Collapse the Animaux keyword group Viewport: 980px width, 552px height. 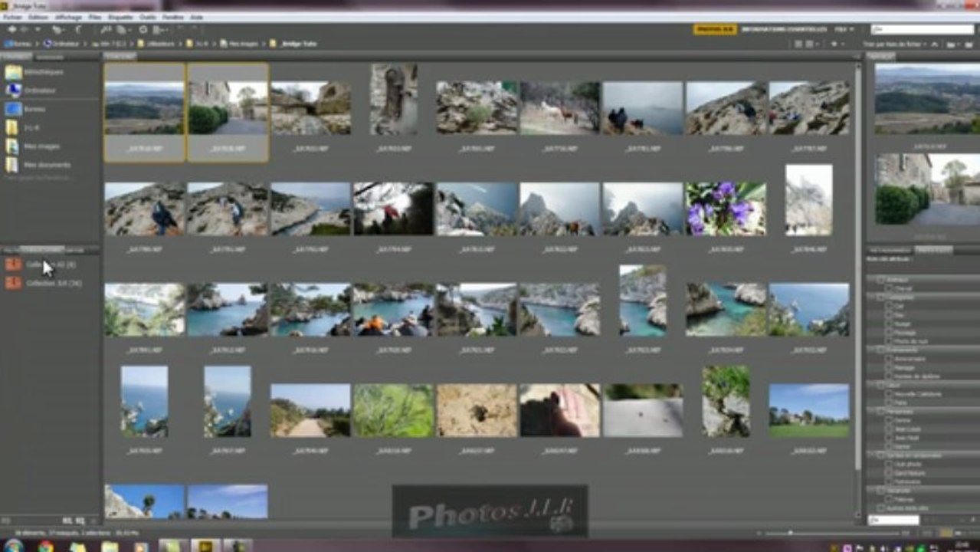click(870, 279)
